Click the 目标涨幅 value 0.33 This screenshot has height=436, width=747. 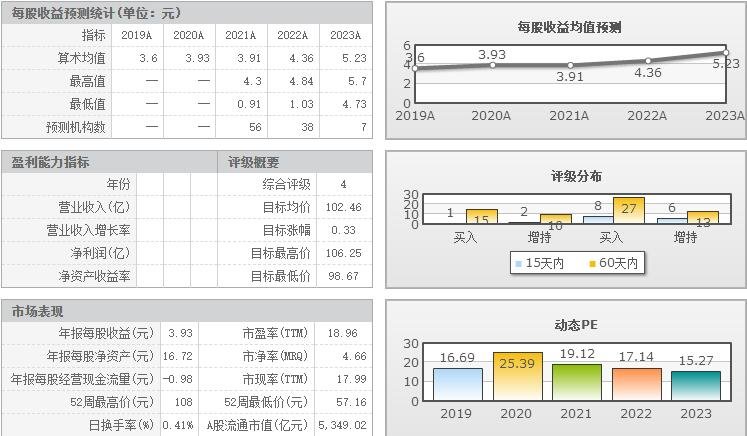(x=343, y=230)
